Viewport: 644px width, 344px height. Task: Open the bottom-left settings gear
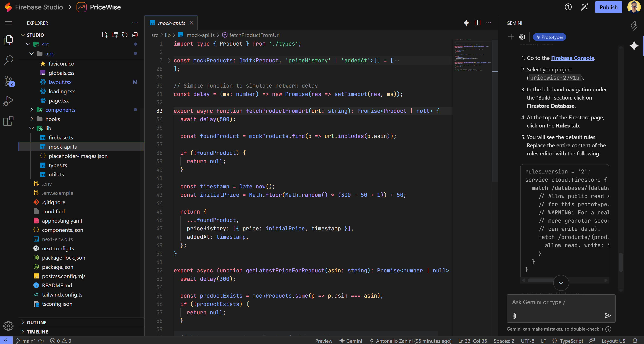pos(8,326)
